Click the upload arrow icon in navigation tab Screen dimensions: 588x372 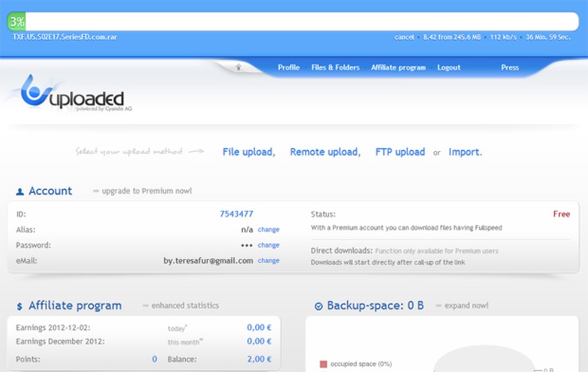point(238,67)
